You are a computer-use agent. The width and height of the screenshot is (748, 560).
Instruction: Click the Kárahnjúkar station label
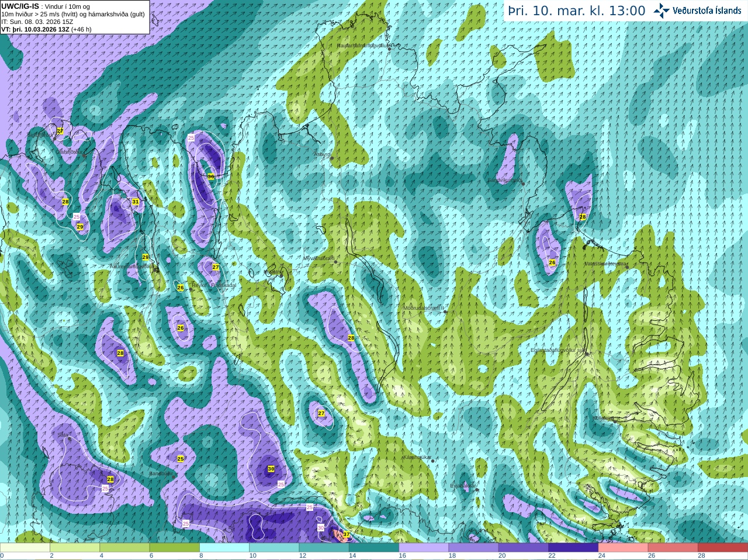417,457
